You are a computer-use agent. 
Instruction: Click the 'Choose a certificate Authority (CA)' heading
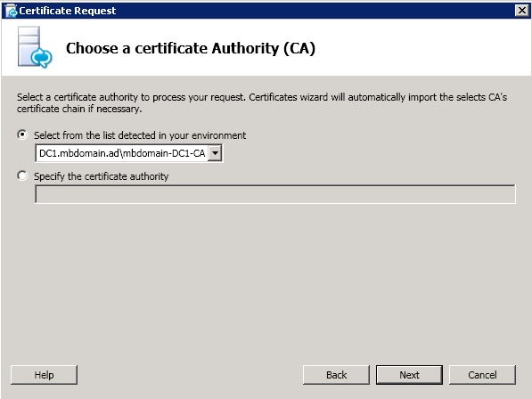[191, 48]
